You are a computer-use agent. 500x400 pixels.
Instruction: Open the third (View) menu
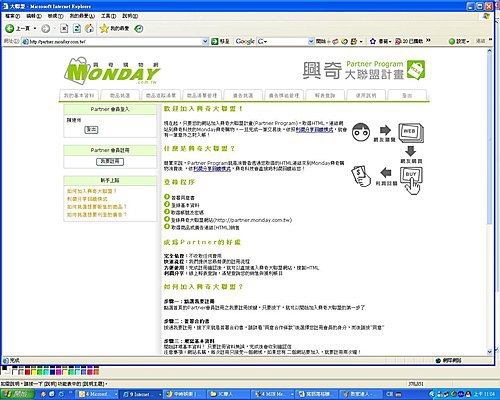(55, 16)
